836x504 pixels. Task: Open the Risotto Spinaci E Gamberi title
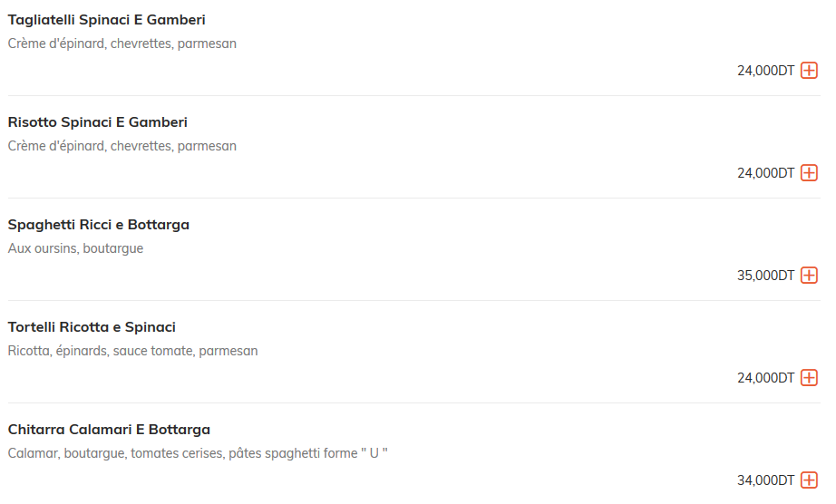98,122
